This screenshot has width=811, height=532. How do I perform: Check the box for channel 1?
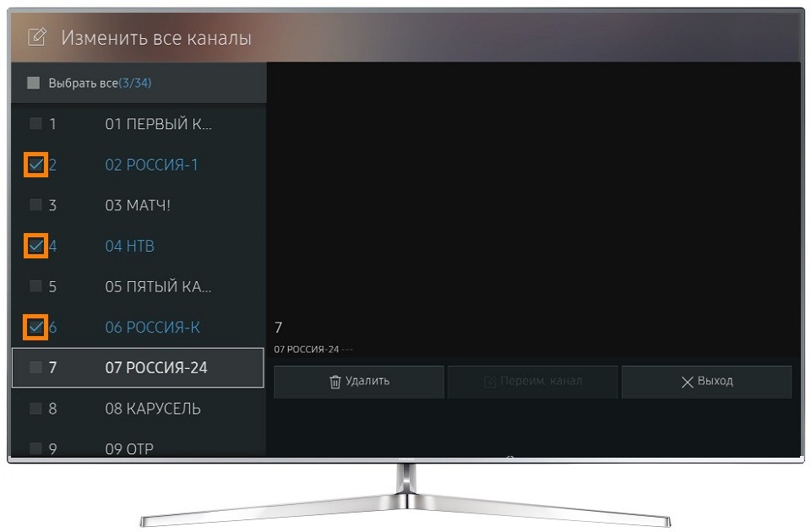pos(35,123)
